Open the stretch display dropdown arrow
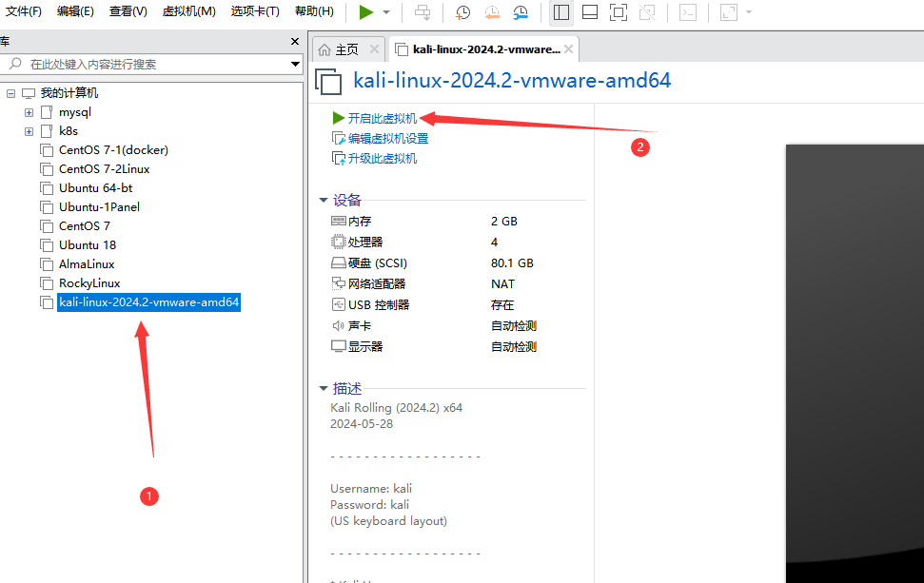The width and height of the screenshot is (924, 583). pos(749,12)
